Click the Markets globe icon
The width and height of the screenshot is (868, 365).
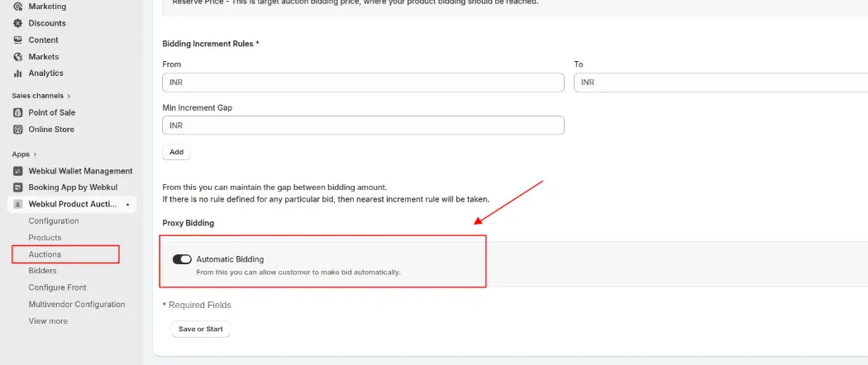coord(17,56)
